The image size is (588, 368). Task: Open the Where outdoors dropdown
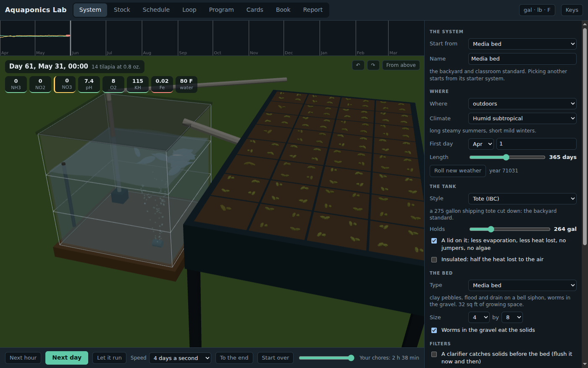(522, 103)
